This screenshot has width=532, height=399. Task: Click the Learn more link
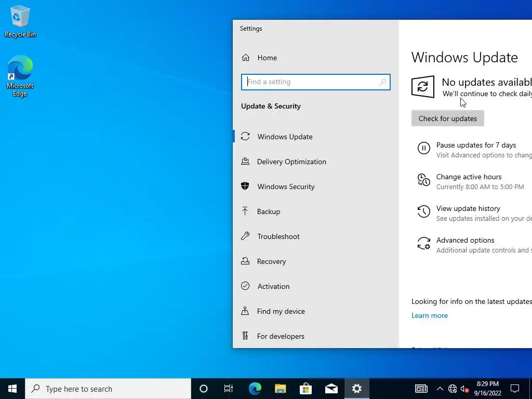tap(430, 315)
